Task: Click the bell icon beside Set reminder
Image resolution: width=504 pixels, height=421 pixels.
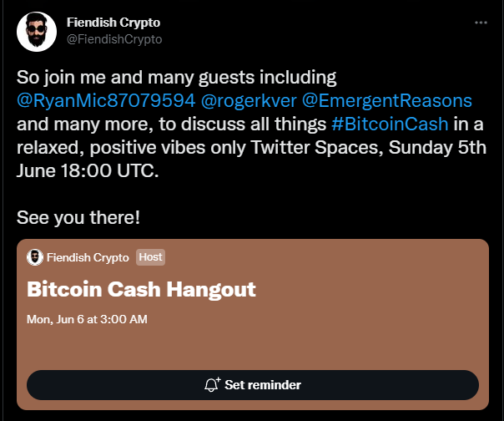Action: (x=212, y=385)
